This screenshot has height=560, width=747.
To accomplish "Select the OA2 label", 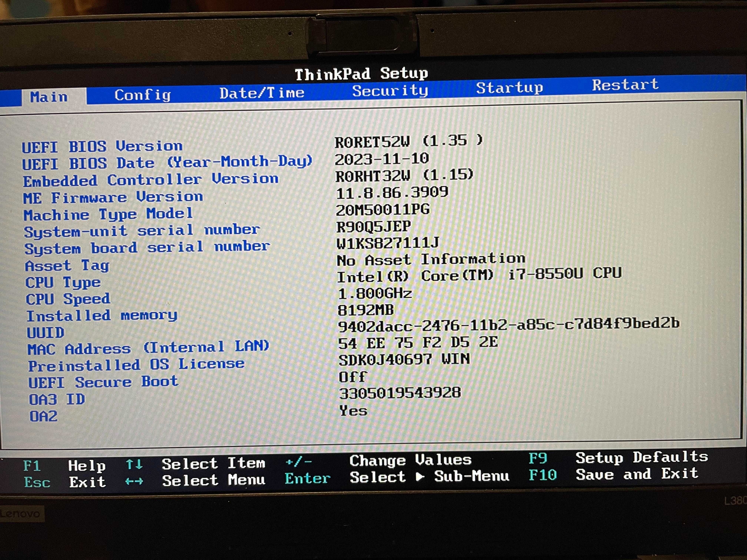I will click(44, 416).
